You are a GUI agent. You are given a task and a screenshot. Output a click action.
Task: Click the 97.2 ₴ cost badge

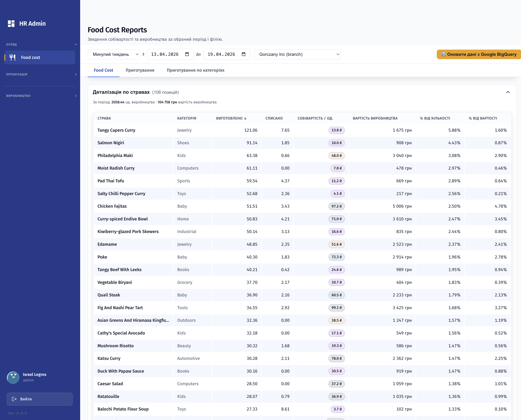pos(336,206)
